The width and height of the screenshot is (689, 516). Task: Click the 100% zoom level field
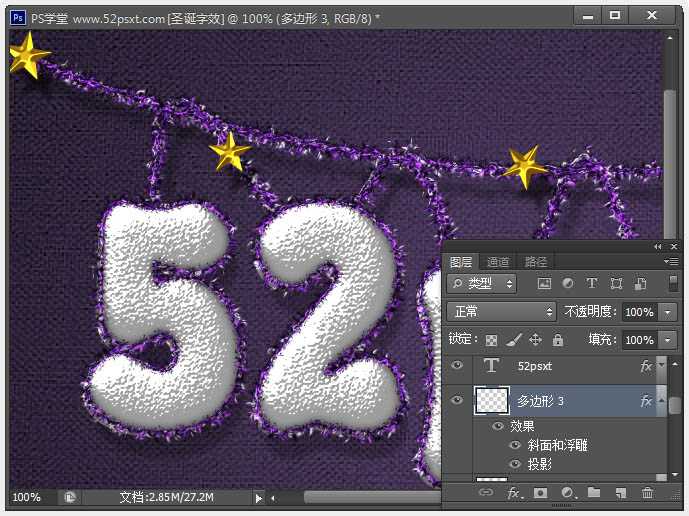[27, 498]
